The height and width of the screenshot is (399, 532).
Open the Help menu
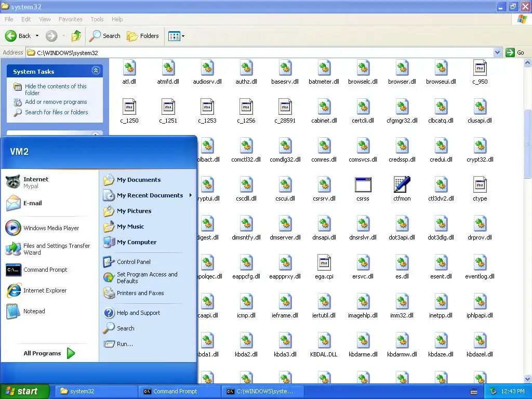[117, 19]
